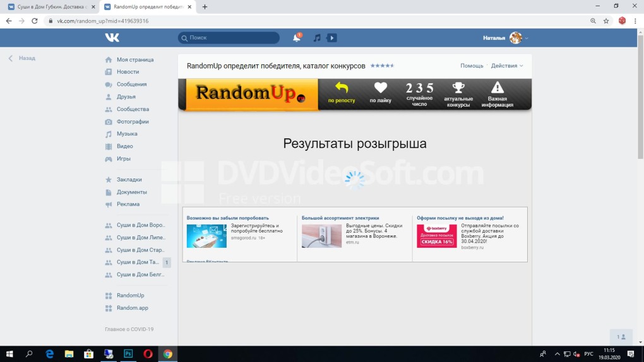Click the smsgorod.ru ad image

point(206,236)
